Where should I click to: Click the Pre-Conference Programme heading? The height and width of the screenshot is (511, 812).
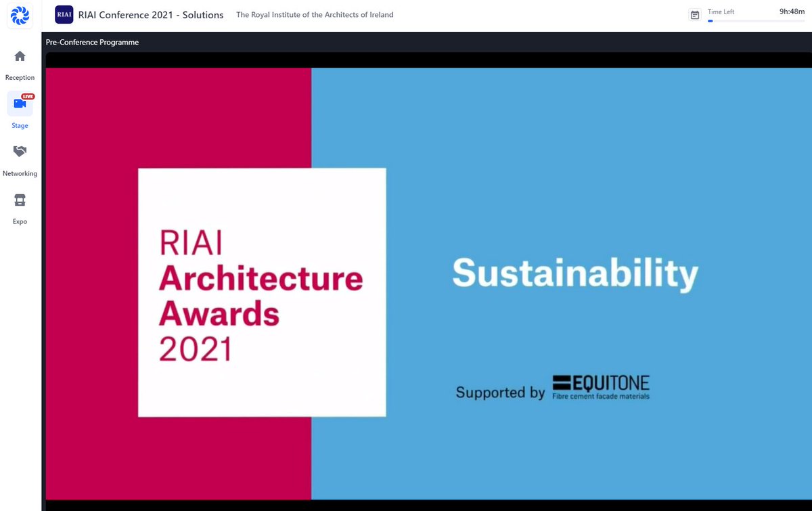click(x=92, y=42)
